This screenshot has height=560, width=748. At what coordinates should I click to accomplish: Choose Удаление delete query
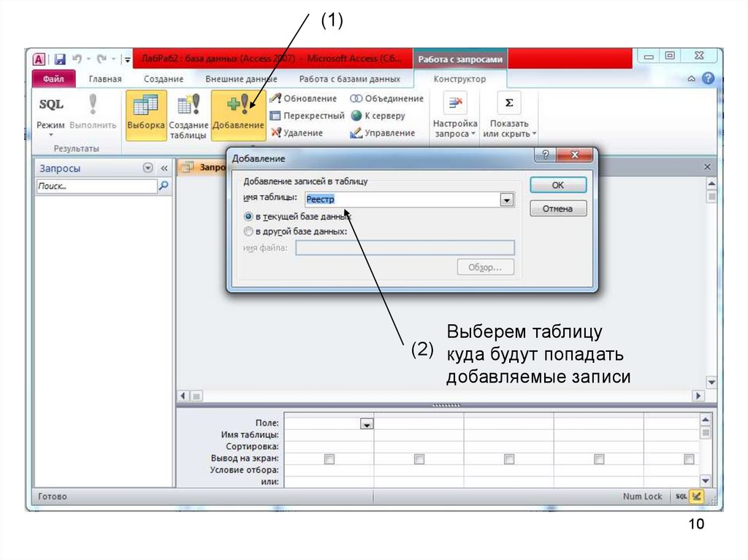[x=297, y=133]
